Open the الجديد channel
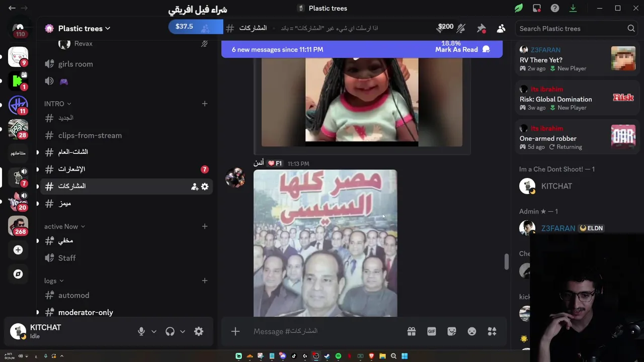The width and height of the screenshot is (644, 362). (126, 118)
